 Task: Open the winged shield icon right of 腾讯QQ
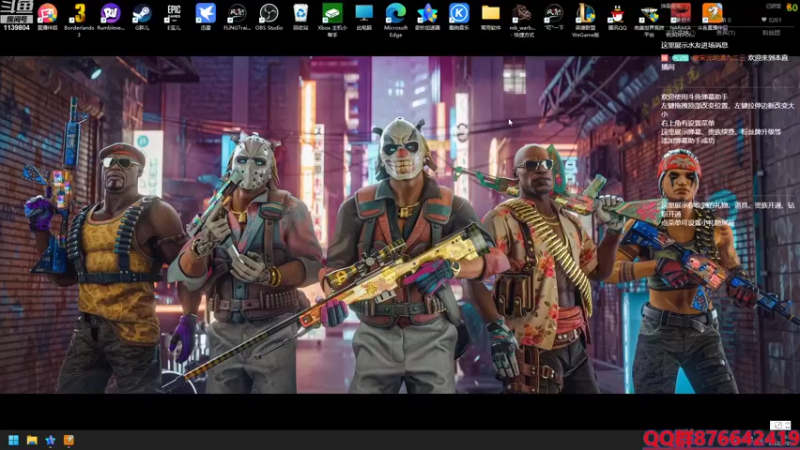click(649, 19)
